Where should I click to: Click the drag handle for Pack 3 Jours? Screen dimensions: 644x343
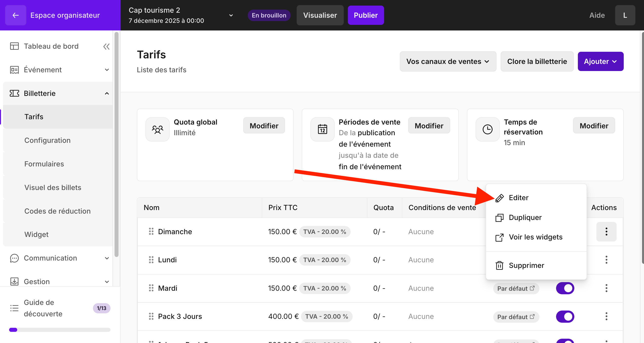(151, 316)
